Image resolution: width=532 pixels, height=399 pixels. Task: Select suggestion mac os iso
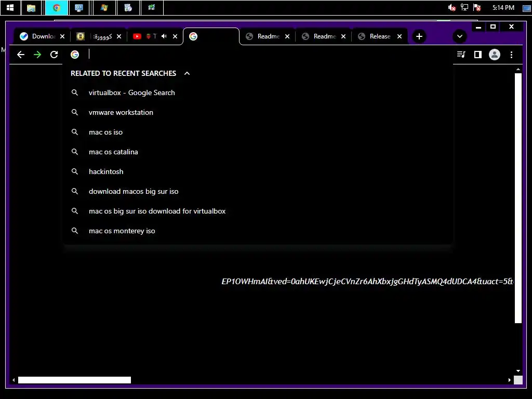click(x=258, y=132)
